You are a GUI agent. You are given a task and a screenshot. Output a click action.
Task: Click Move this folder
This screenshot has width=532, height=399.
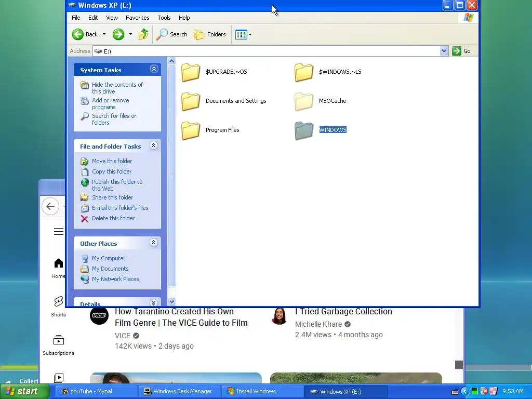(112, 161)
